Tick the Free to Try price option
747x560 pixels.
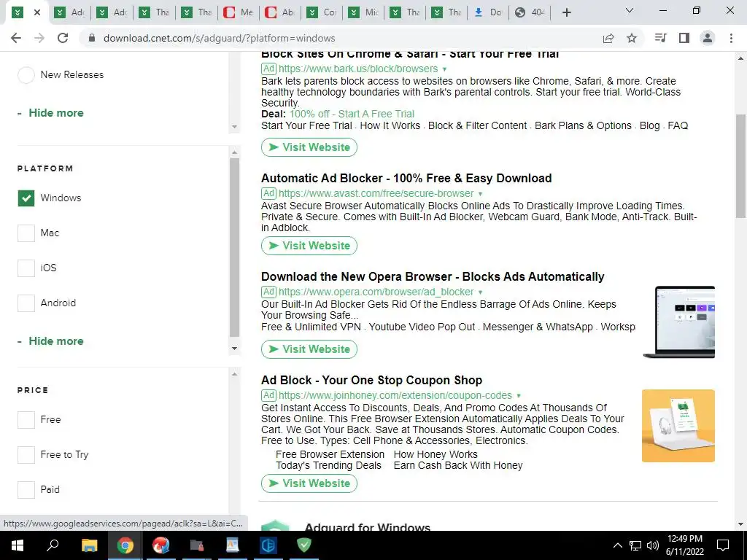[x=26, y=455]
